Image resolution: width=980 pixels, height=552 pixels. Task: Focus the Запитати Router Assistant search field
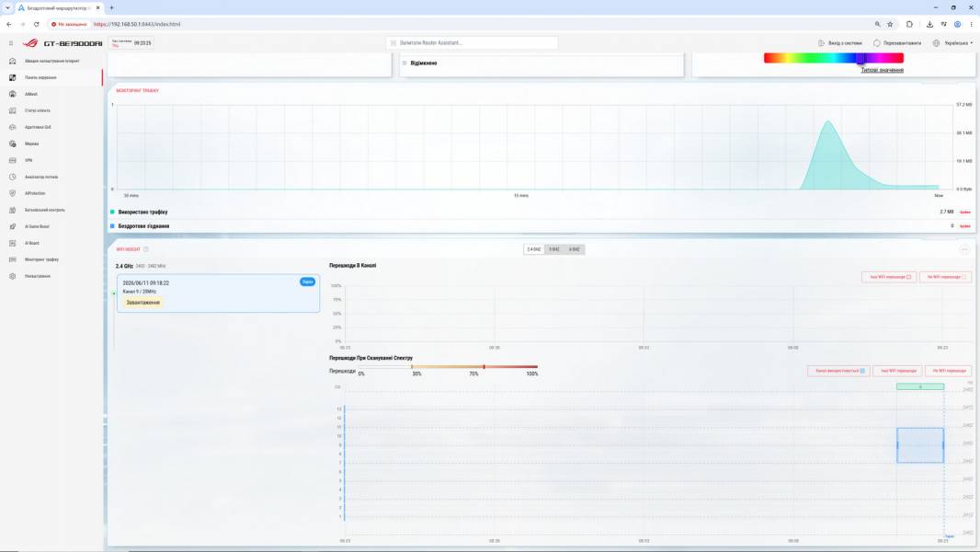point(473,43)
